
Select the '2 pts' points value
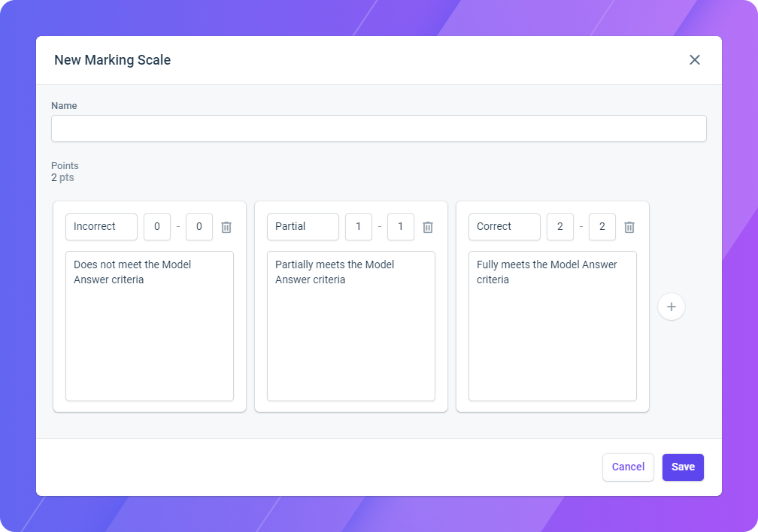63,178
